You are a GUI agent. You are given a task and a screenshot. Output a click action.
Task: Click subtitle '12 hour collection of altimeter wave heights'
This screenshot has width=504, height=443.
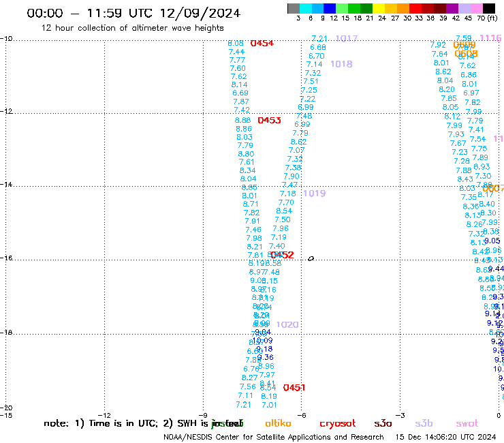click(x=132, y=28)
